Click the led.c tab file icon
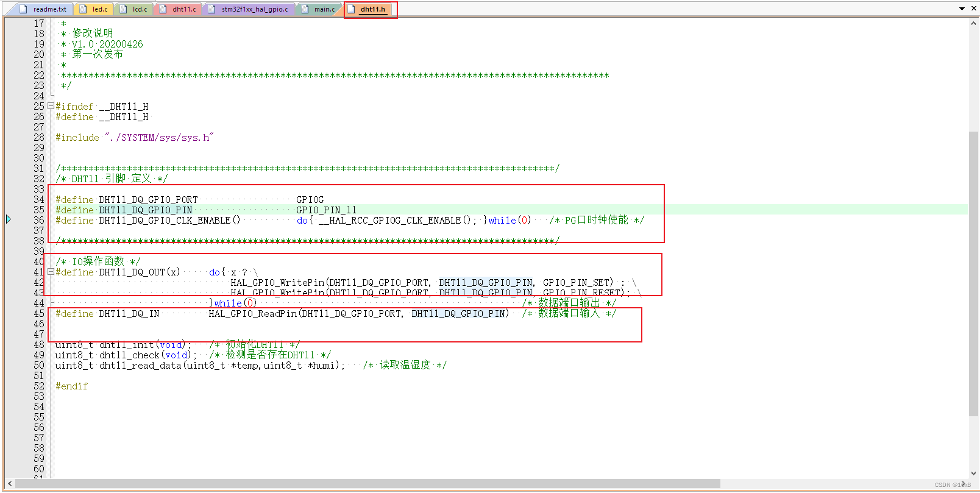 [x=83, y=9]
